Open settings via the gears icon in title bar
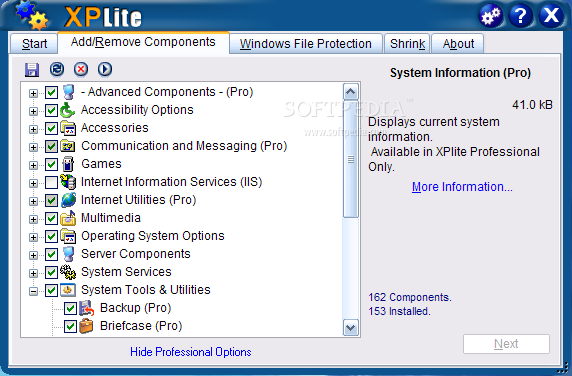The image size is (572, 376). point(491,16)
